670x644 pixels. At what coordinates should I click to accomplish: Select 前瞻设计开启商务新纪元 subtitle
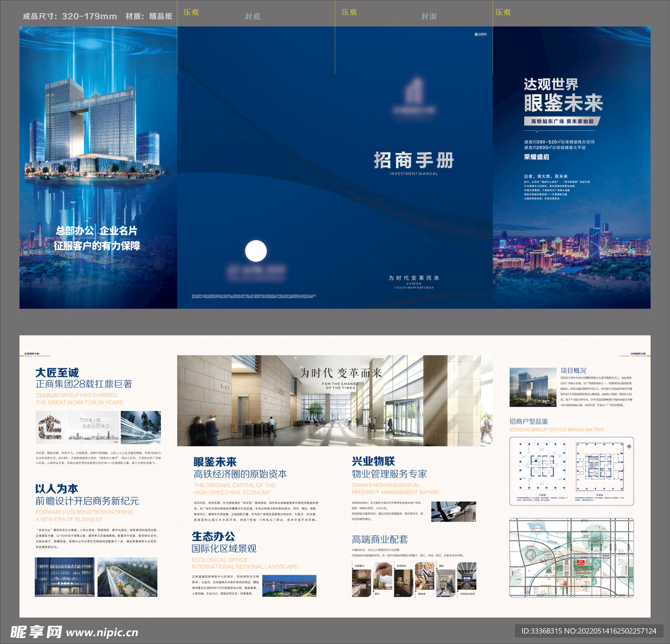point(87,501)
